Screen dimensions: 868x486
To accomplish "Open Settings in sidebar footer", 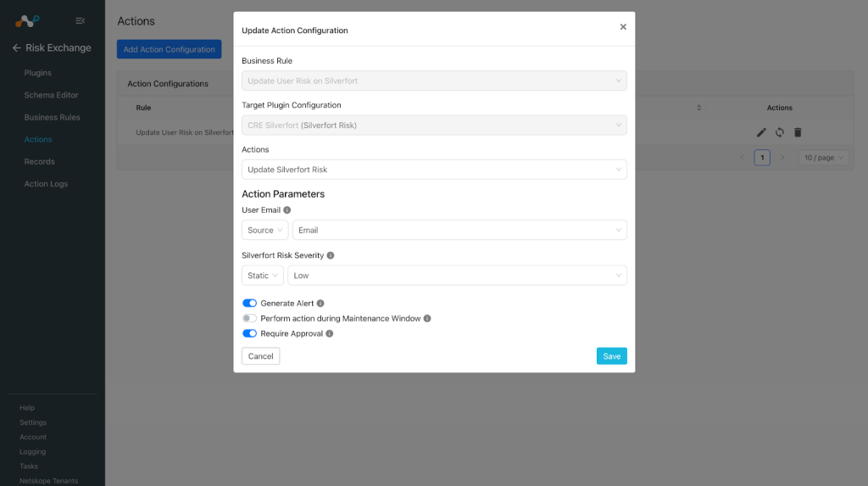I will (33, 422).
